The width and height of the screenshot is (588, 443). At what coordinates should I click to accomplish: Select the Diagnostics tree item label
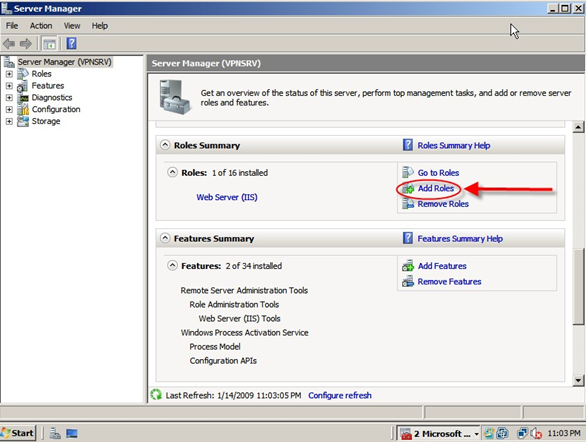[x=52, y=98]
